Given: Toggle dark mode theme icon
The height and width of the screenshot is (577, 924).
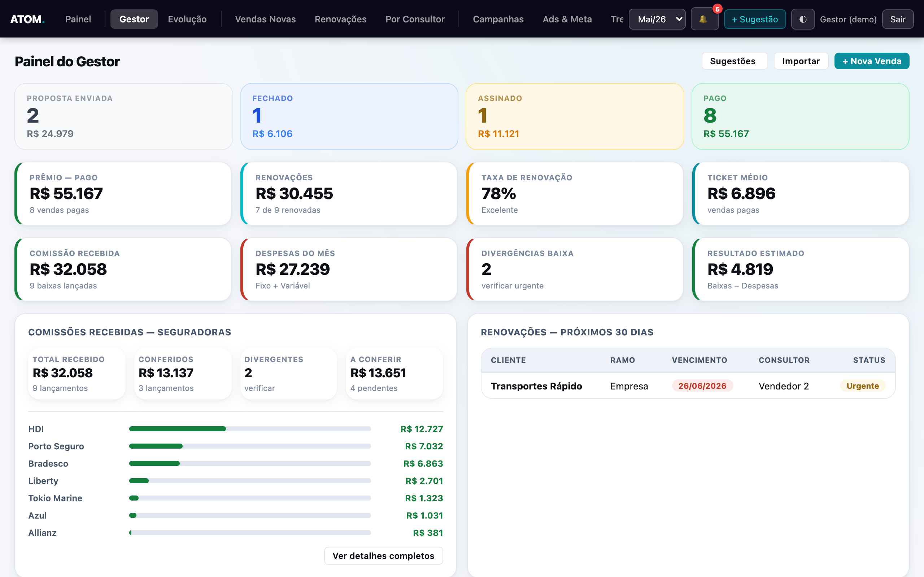Looking at the screenshot, I should click(x=803, y=19).
